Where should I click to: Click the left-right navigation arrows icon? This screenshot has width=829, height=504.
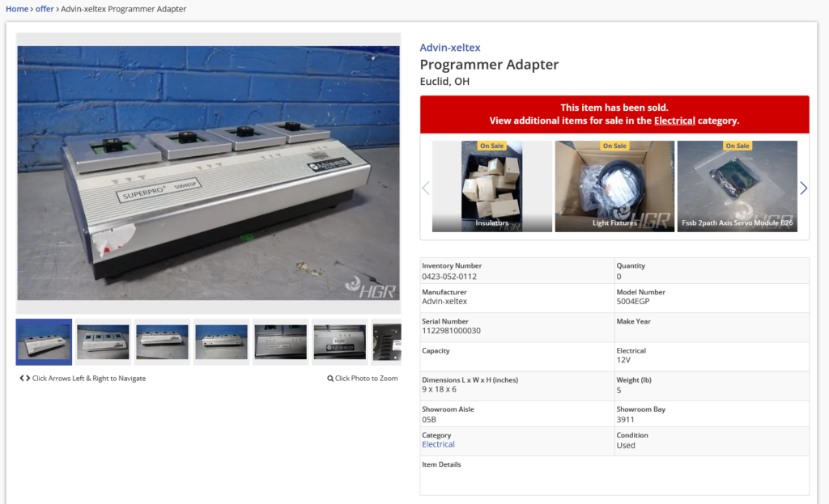click(x=25, y=379)
